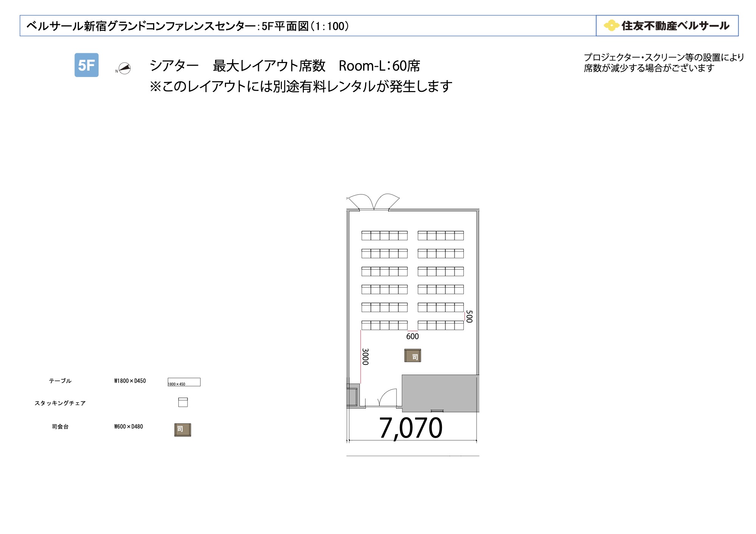The width and height of the screenshot is (756, 534).
Task: Click the 最大レイアウト席数 heading text
Action: pos(269,66)
